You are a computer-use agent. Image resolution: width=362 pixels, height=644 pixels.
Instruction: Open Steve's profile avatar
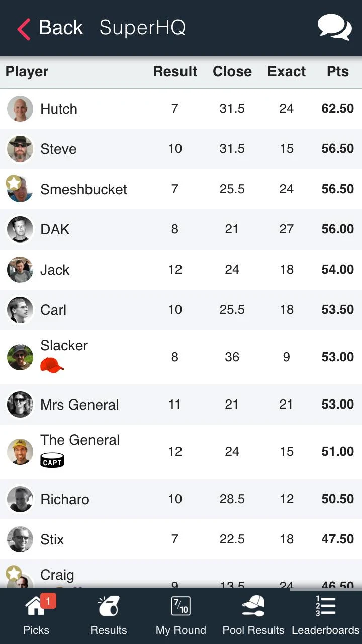[20, 149]
